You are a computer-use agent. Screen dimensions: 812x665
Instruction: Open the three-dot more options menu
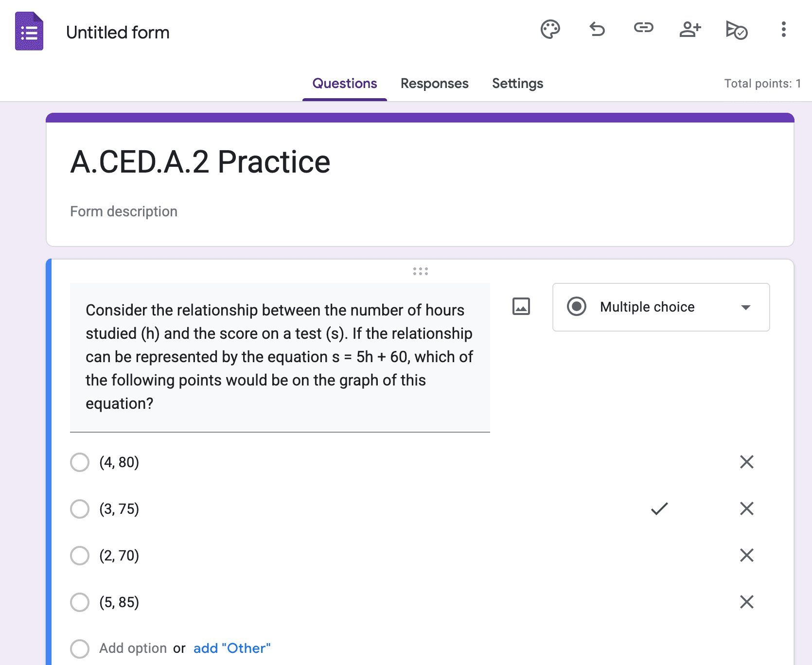tap(783, 29)
